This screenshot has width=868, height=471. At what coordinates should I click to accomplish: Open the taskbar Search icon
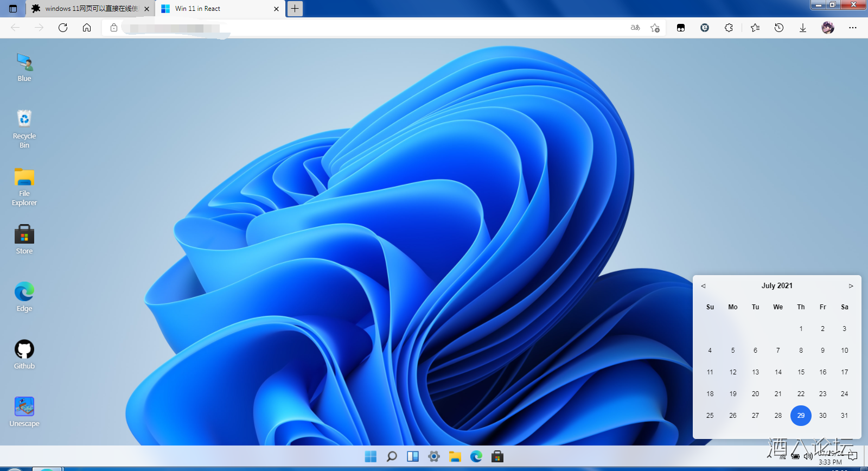click(392, 456)
